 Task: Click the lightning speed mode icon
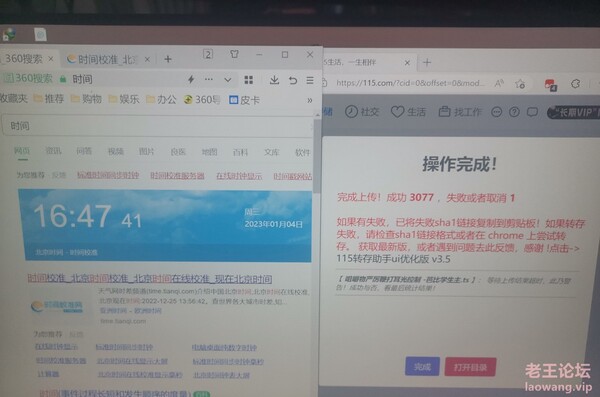tap(191, 80)
